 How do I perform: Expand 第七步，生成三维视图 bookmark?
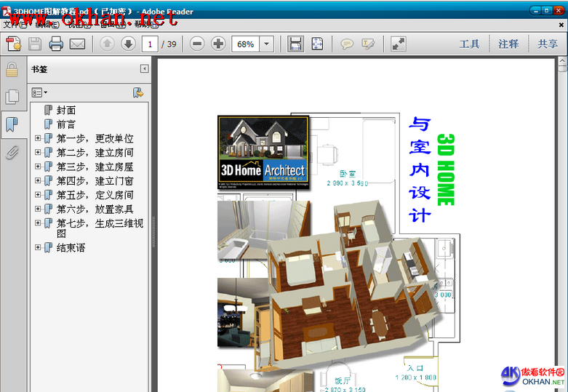click(38, 223)
